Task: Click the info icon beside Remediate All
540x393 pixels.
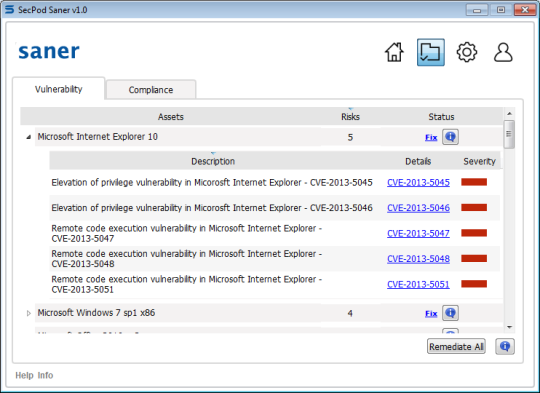Action: 505,346
